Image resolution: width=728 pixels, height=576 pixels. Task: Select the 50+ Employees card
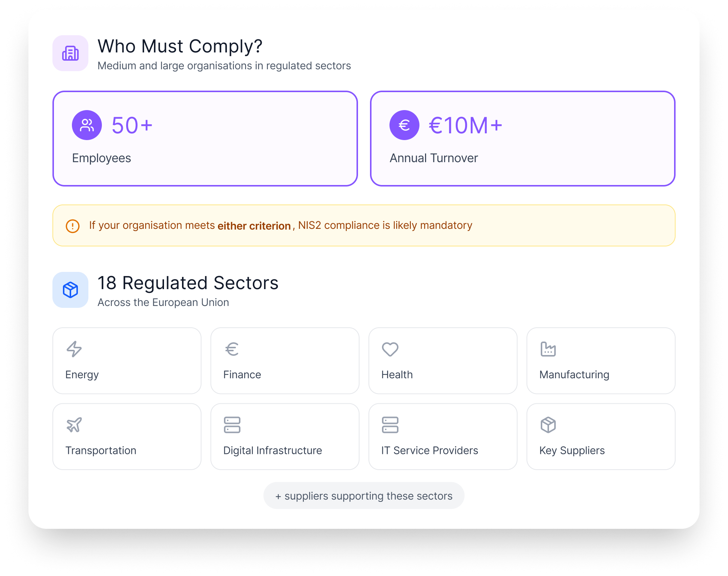[x=205, y=139]
